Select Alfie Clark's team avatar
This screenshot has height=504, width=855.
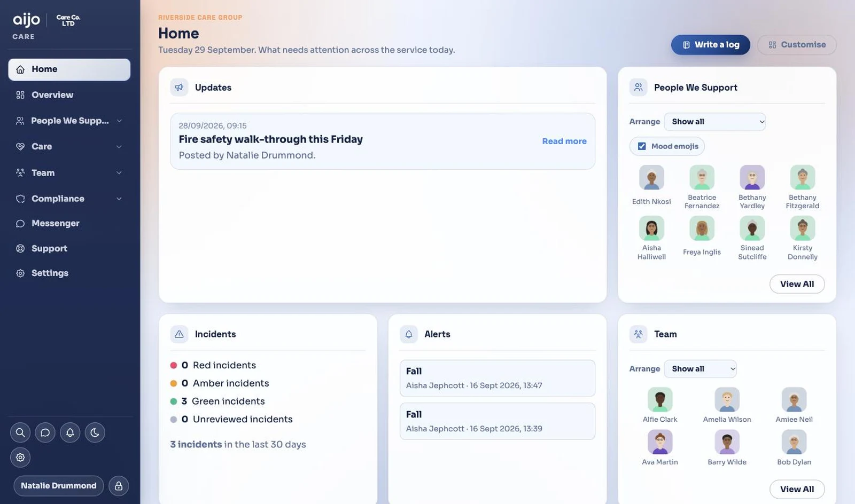(x=660, y=400)
